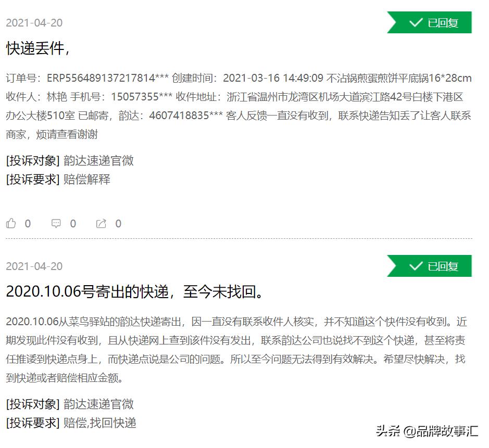
Task: Click the checkmark on the top 已回复 badge
Action: (x=416, y=22)
